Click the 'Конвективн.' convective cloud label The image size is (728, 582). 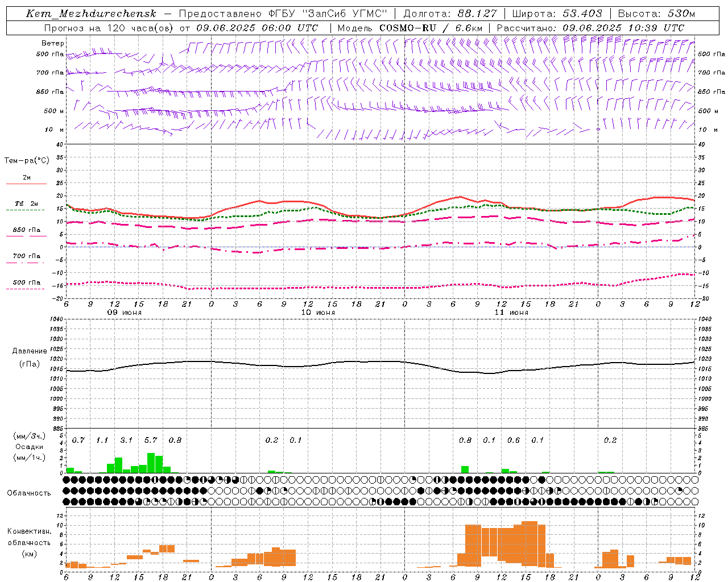pyautogui.click(x=30, y=531)
